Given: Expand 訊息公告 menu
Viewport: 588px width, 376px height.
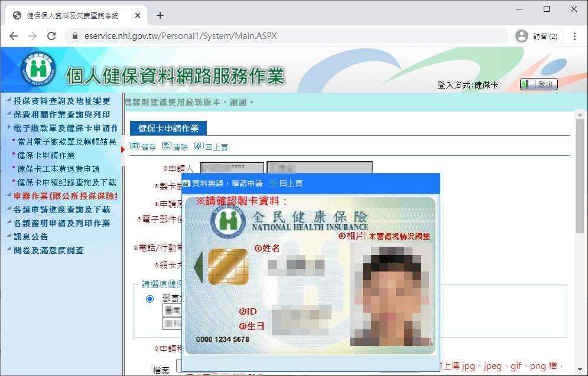Looking at the screenshot, I should pyautogui.click(x=31, y=237).
